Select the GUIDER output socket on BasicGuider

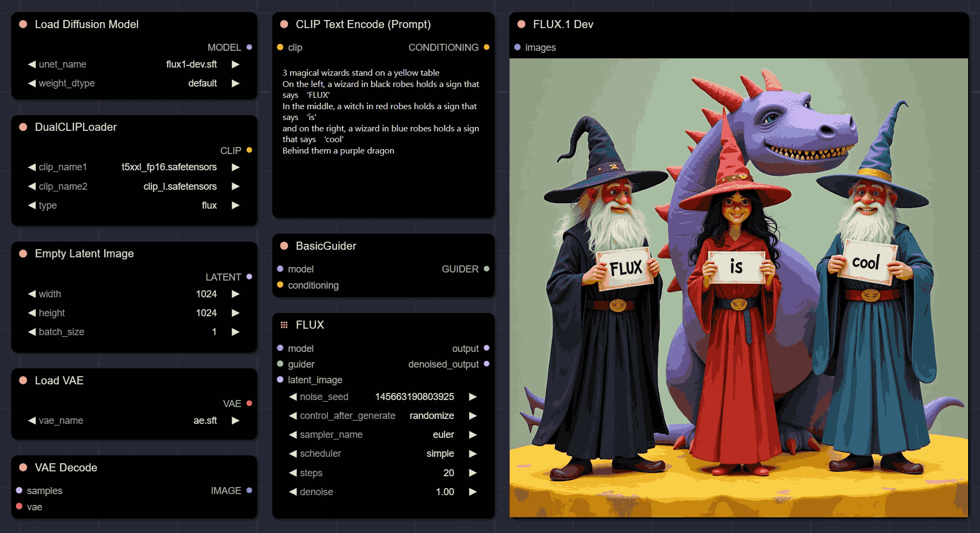[487, 269]
